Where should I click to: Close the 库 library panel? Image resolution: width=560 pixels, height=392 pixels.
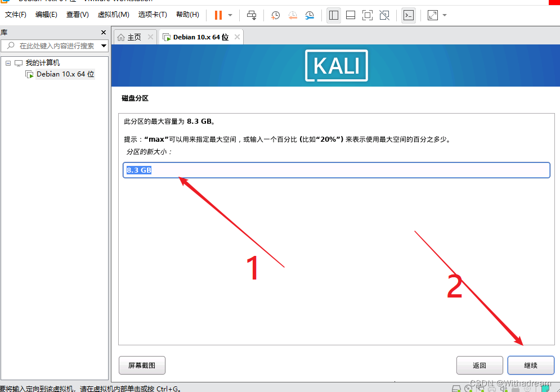[104, 33]
